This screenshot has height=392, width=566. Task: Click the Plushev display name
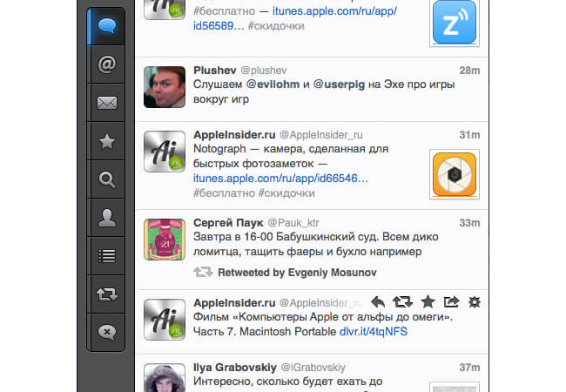(x=215, y=70)
